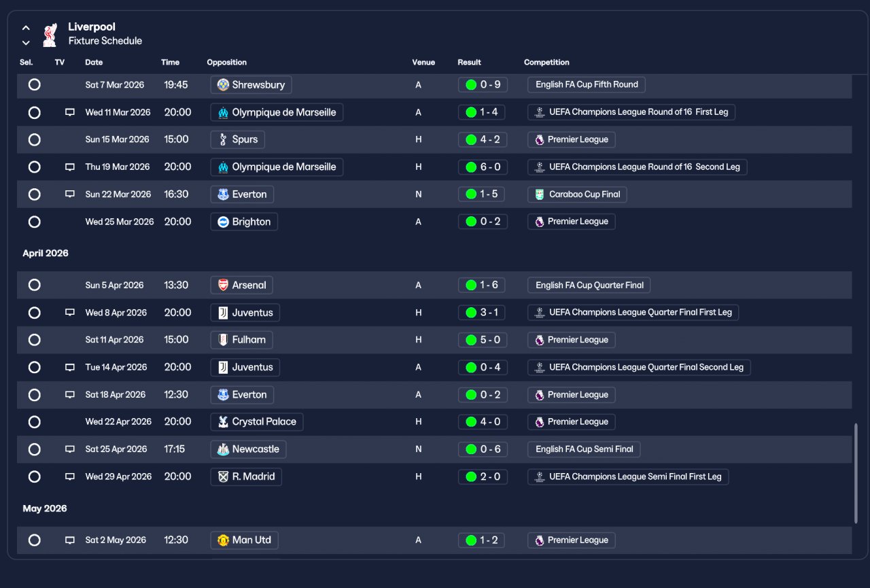Click TV icon on Thu 19 Mar 2026 row
The image size is (870, 588).
tap(69, 167)
